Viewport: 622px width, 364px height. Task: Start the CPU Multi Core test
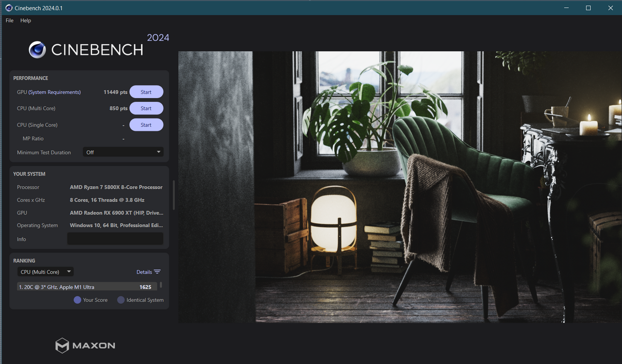click(146, 108)
